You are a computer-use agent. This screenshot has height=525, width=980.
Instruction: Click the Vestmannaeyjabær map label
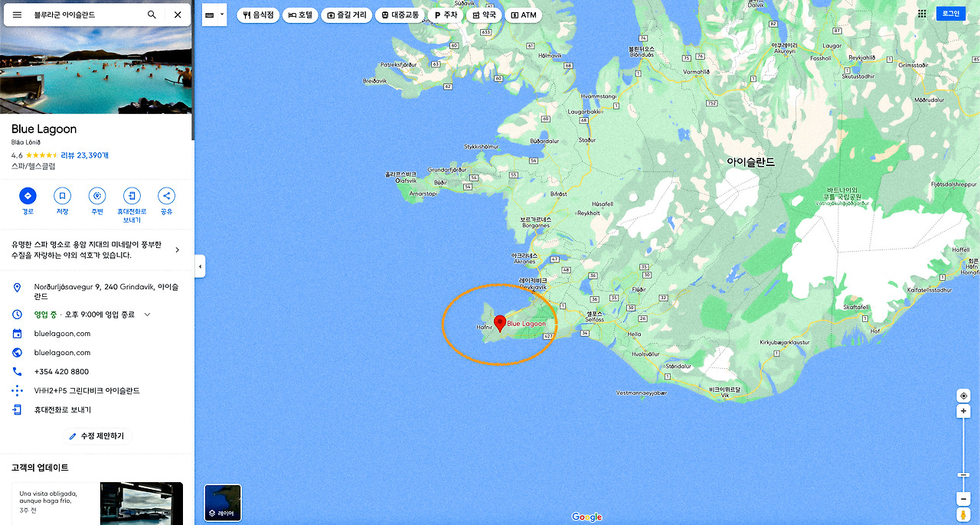642,393
